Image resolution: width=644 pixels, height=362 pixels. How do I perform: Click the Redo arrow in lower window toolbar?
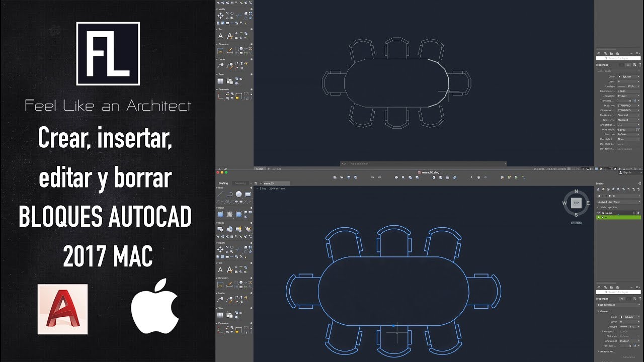click(379, 177)
